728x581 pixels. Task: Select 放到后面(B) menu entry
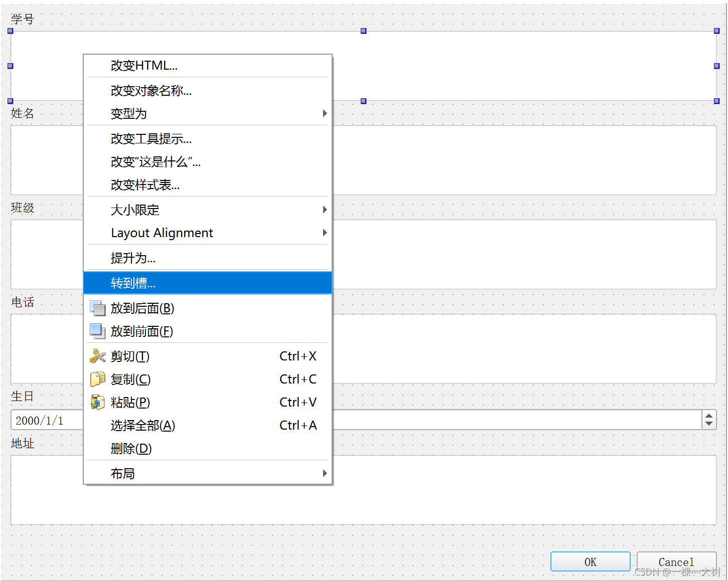[208, 308]
